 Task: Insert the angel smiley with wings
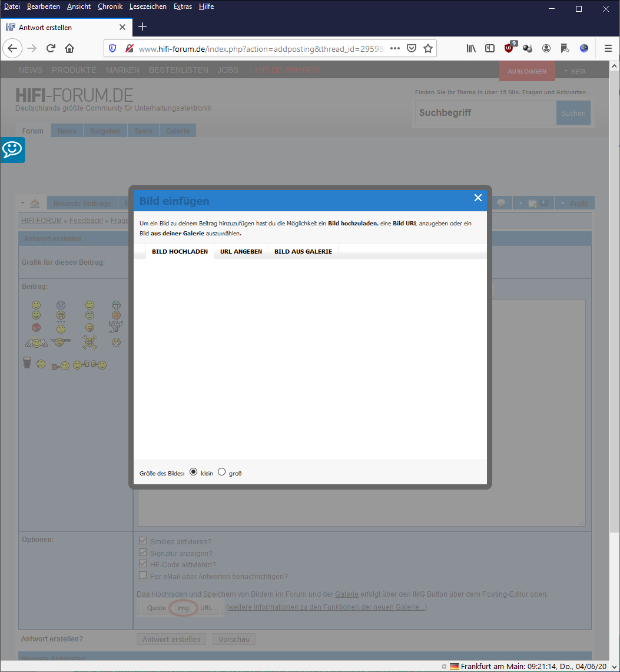click(x=37, y=342)
